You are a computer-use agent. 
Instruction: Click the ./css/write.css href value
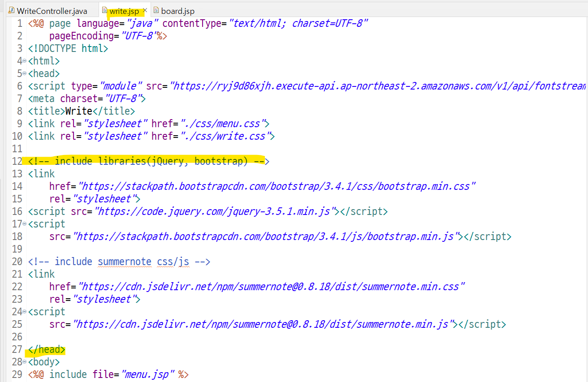click(225, 136)
